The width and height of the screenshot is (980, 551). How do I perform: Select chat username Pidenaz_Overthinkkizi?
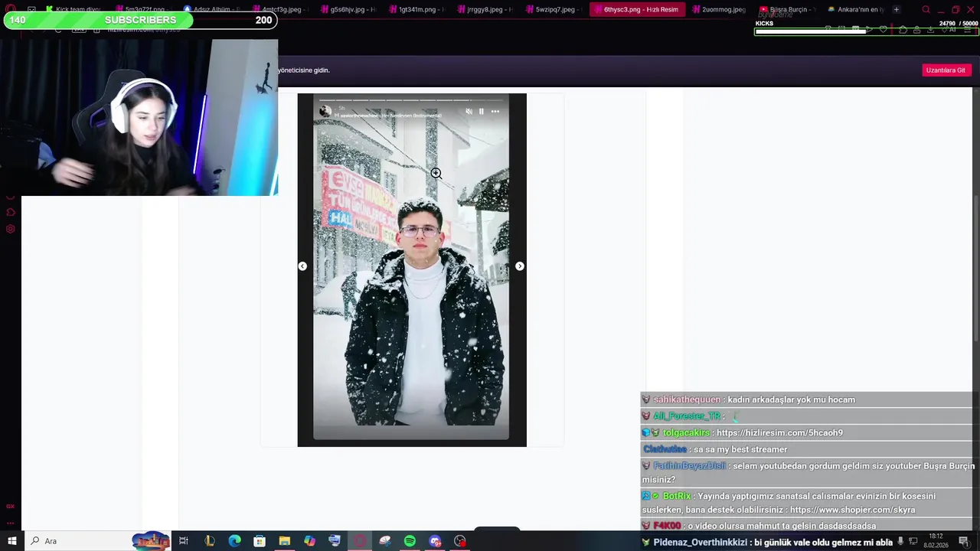tap(700, 542)
